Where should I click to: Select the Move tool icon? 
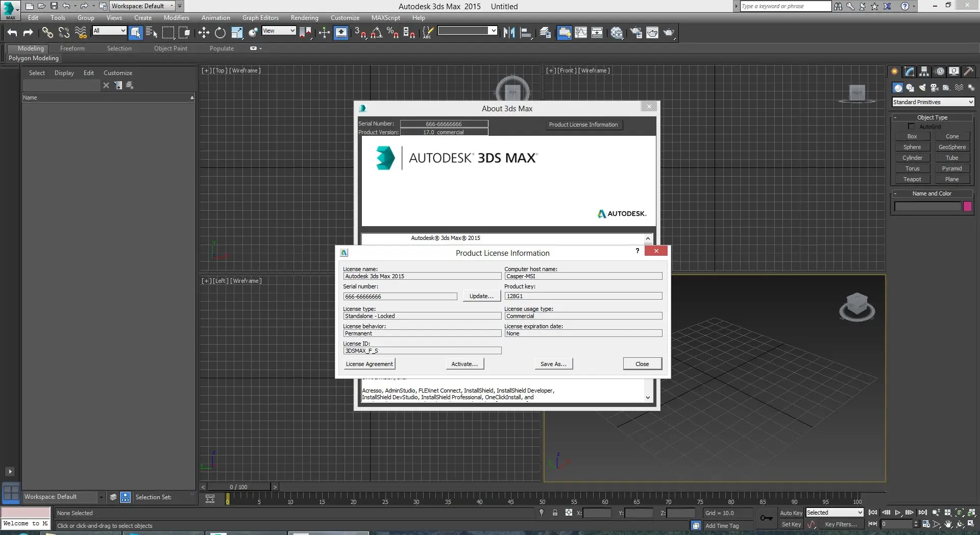tap(204, 33)
